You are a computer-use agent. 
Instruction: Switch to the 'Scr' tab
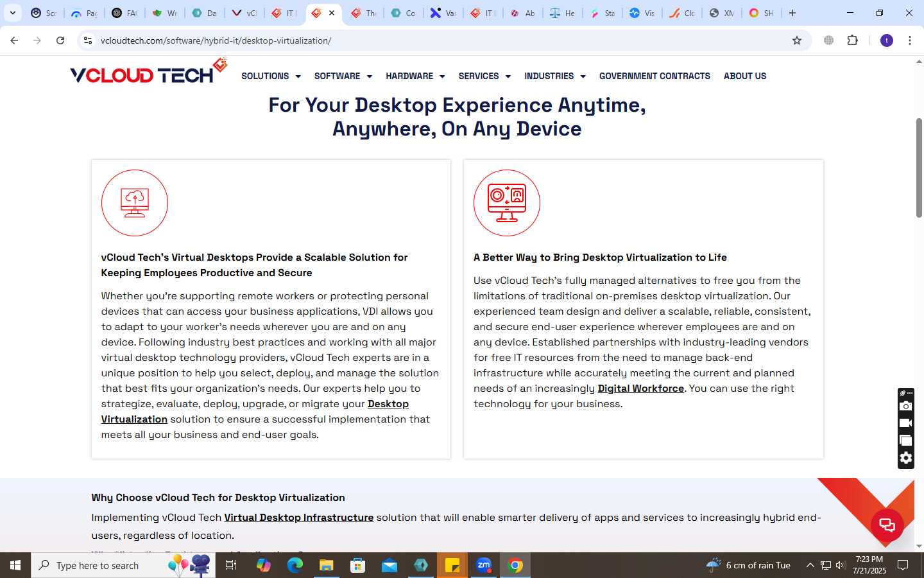(44, 13)
